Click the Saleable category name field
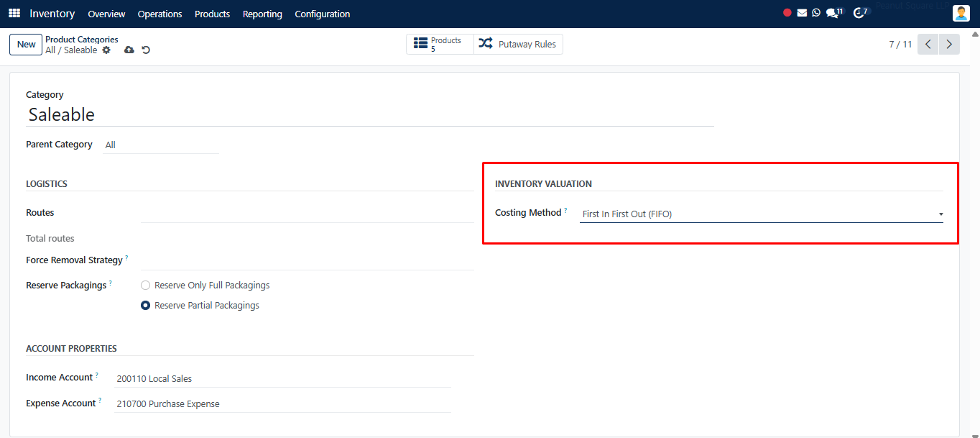Viewport: 980px width, 438px height. pos(370,114)
